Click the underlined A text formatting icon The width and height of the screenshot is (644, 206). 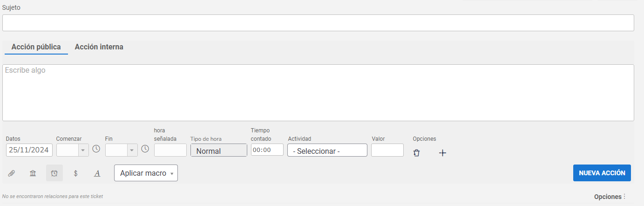[97, 173]
